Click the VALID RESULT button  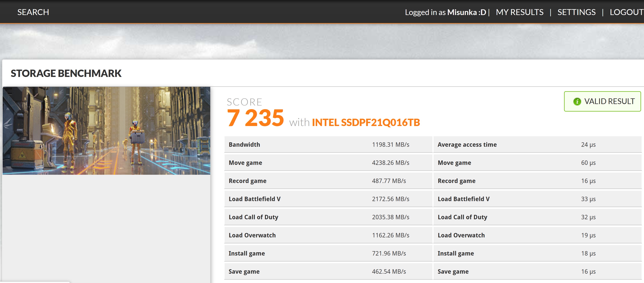(602, 101)
